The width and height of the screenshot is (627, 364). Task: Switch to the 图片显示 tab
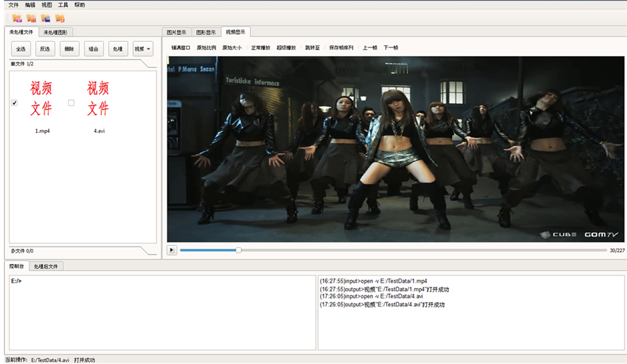pos(177,32)
